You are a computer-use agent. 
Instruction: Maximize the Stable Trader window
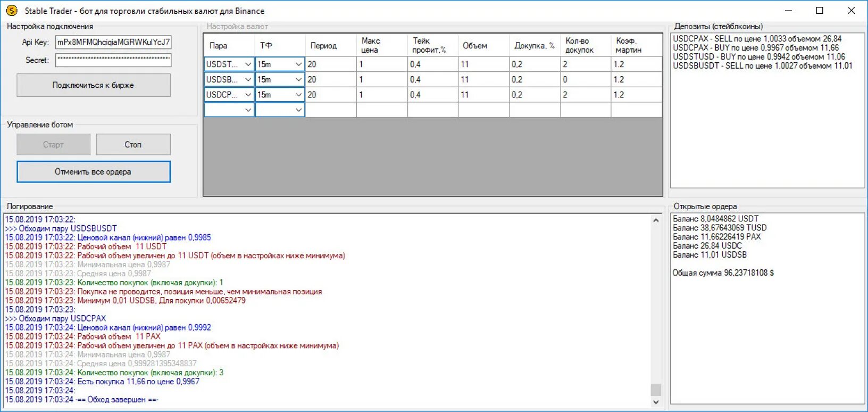click(x=820, y=11)
